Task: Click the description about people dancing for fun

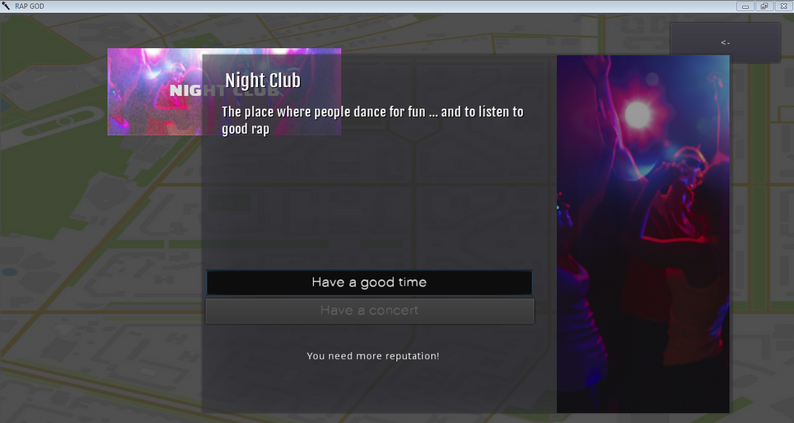Action: tap(372, 120)
